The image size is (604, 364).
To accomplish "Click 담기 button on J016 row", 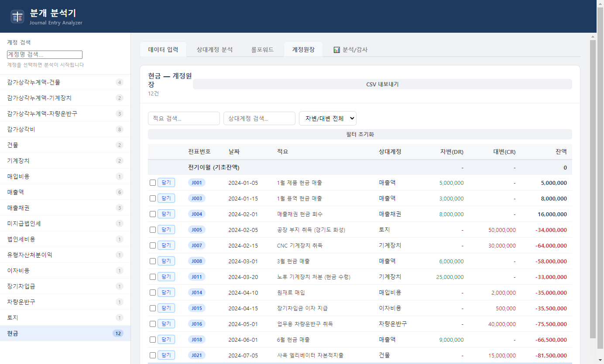I will click(x=166, y=324).
